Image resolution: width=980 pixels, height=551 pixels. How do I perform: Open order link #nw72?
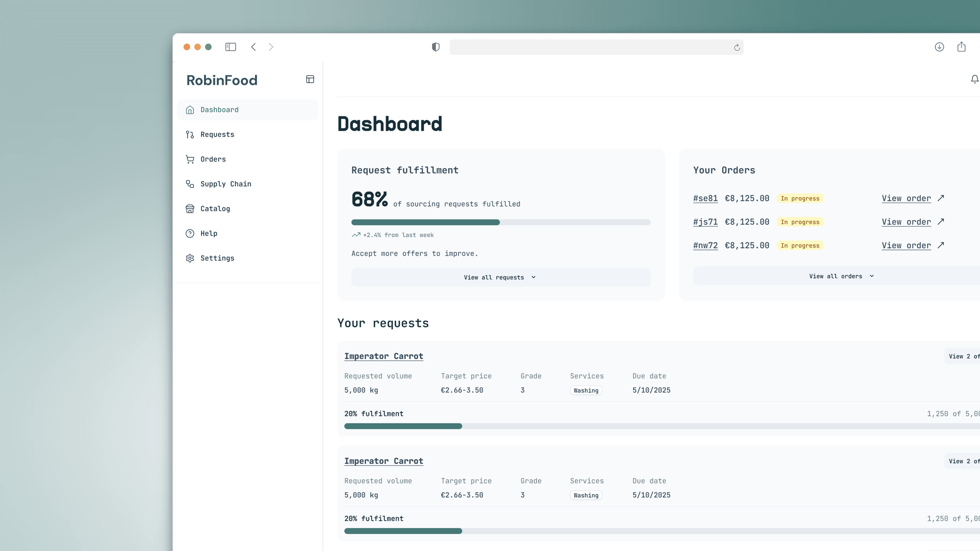tap(705, 245)
